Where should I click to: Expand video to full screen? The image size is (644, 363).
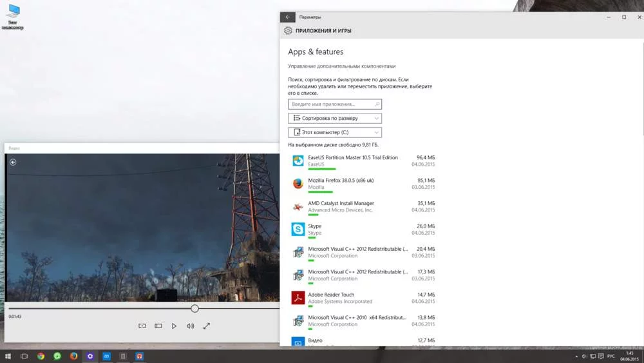pyautogui.click(x=207, y=326)
